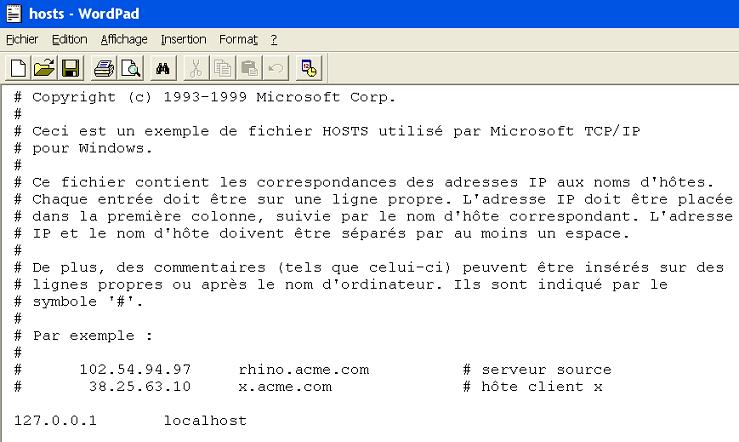Click the Open file folder icon
This screenshot has height=442, width=739.
click(43, 68)
